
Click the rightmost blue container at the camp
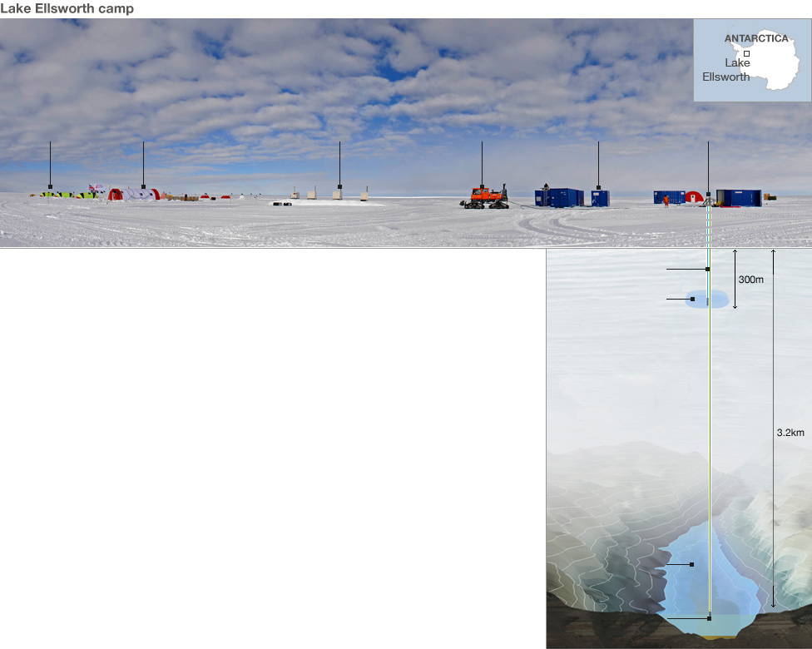[x=739, y=198]
